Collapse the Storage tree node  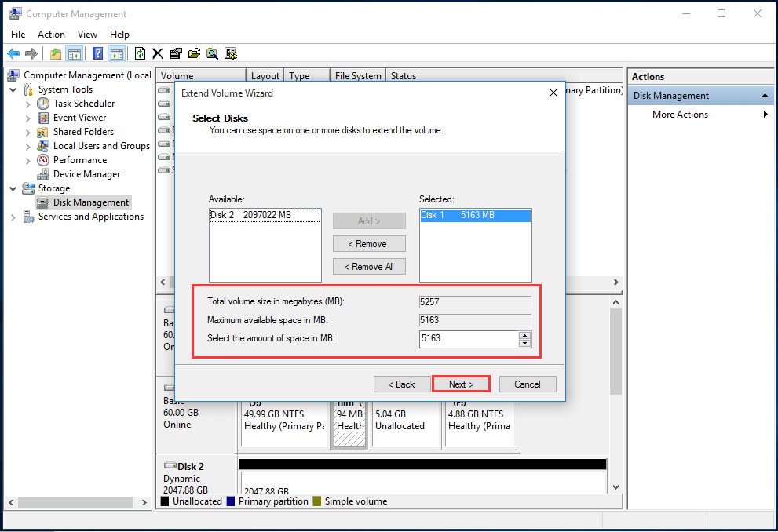point(13,188)
